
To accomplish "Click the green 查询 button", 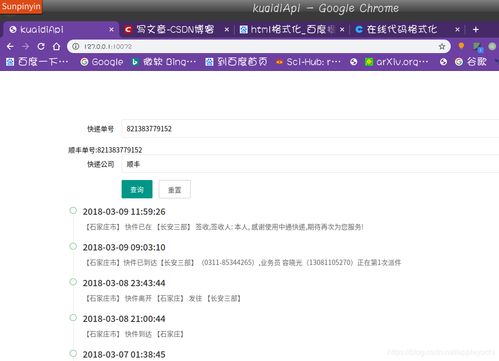I will click(x=137, y=189).
